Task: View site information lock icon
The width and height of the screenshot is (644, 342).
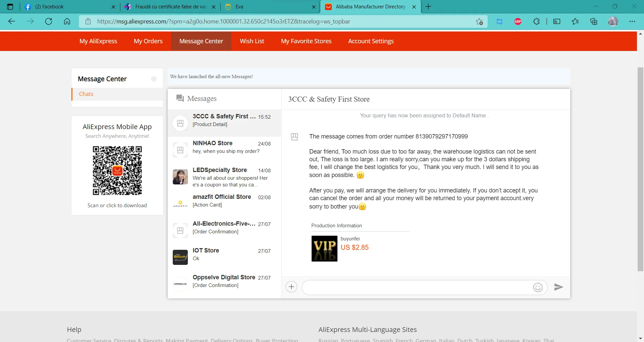Action: 88,21
